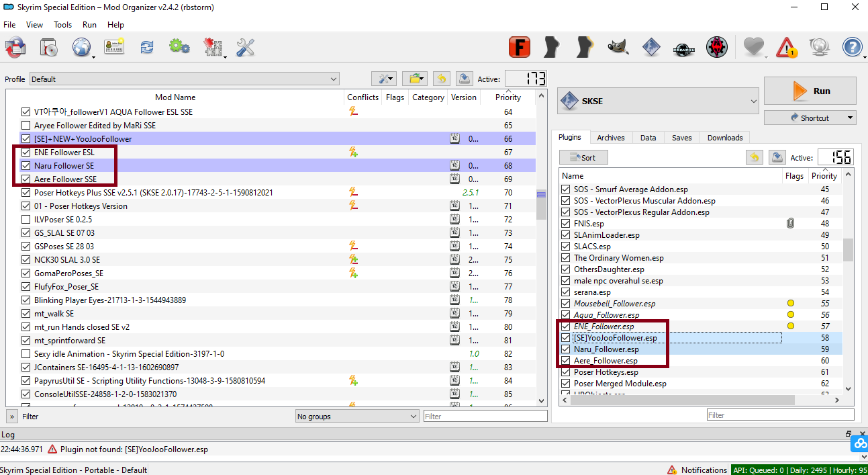
Task: Open the No groups dropdown
Action: click(x=357, y=417)
